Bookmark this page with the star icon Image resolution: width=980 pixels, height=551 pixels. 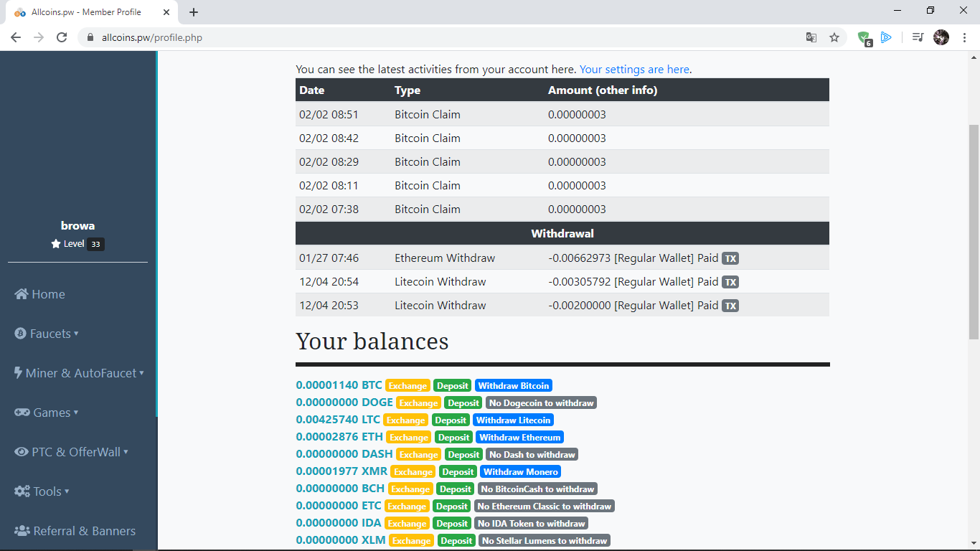[834, 37]
